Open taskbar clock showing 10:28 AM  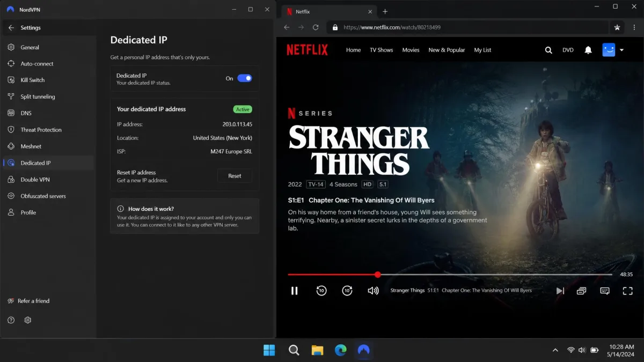point(620,350)
